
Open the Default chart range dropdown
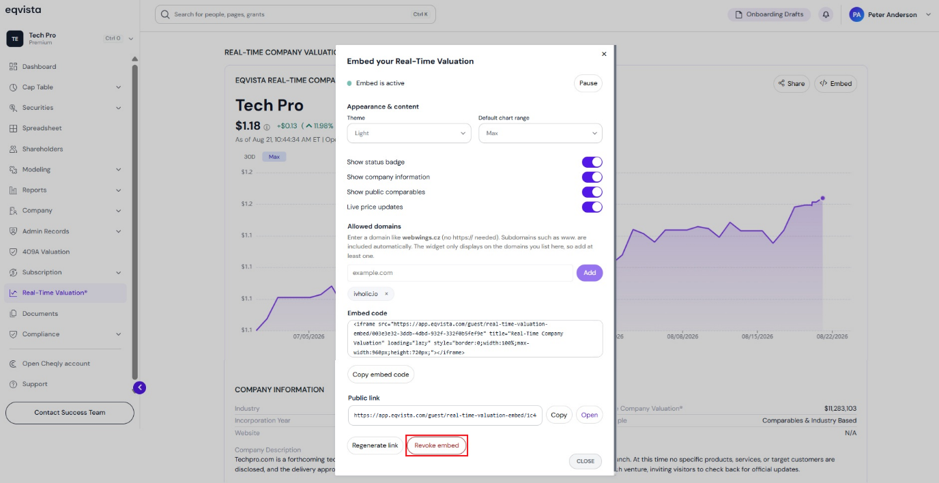540,133
